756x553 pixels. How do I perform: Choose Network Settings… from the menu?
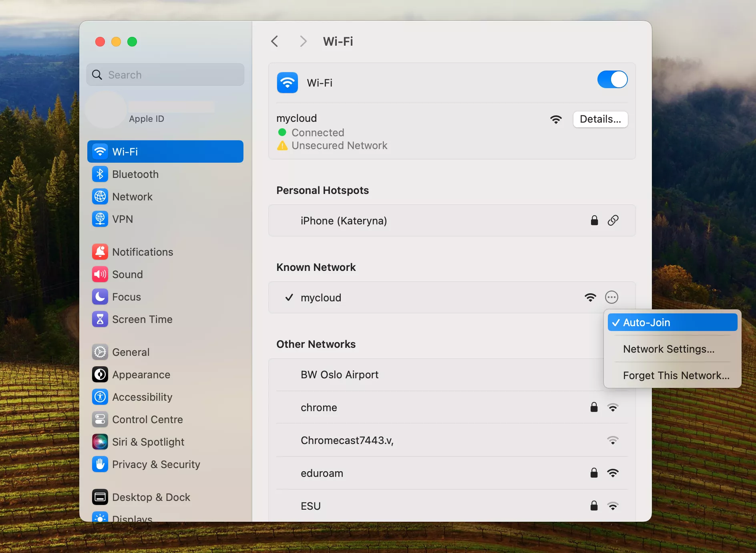[x=668, y=349]
